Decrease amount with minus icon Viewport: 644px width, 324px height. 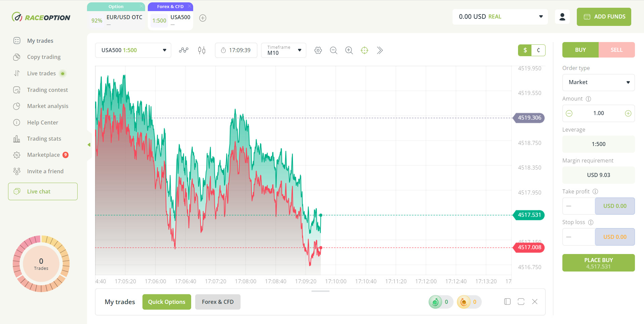(569, 113)
